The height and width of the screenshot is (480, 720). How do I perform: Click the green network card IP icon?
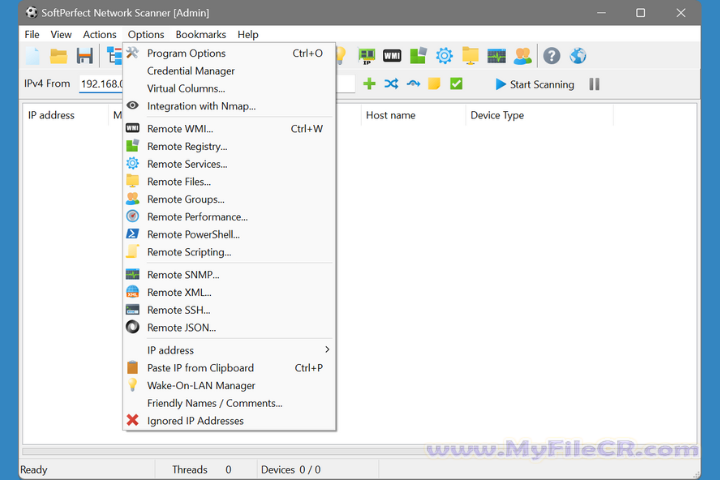(x=367, y=56)
